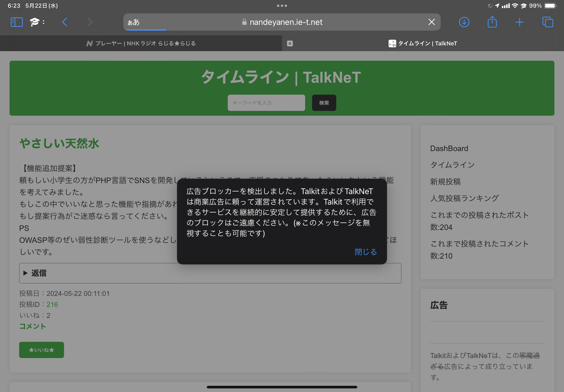Click これまで投稿されたコメント数:210 text

(479, 250)
